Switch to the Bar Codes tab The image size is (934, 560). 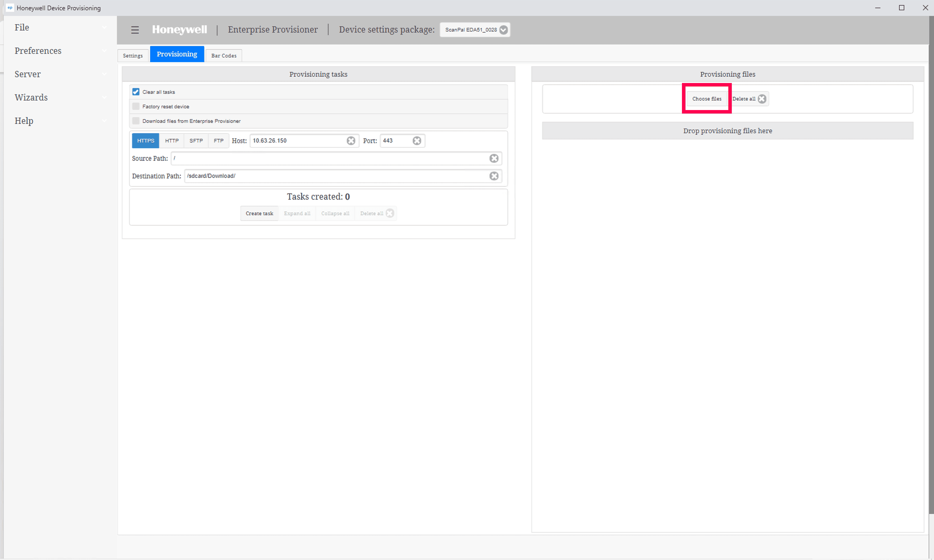coord(224,56)
